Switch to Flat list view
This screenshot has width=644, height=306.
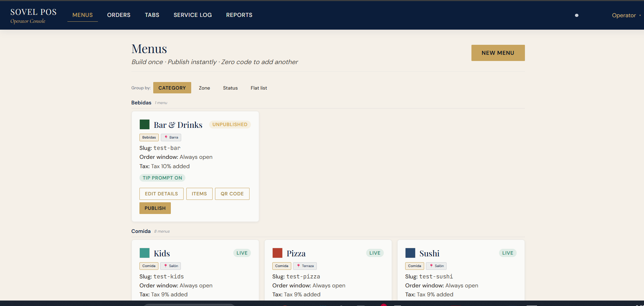pos(259,88)
